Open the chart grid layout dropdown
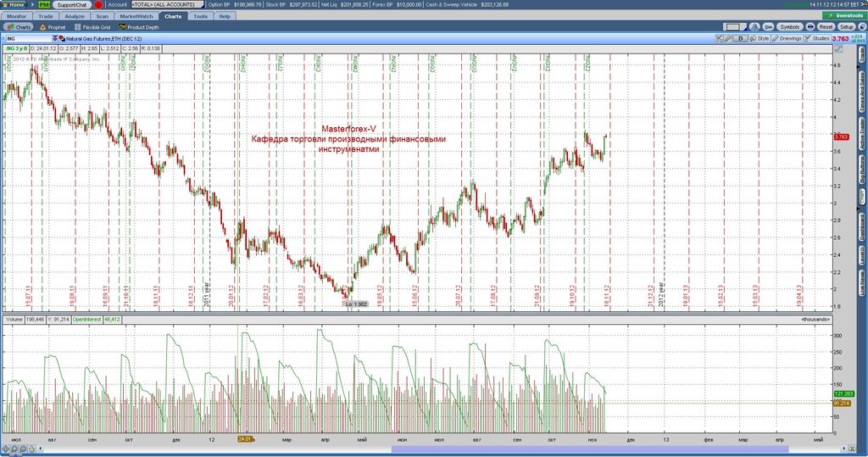868x457 pixels. [x=734, y=26]
